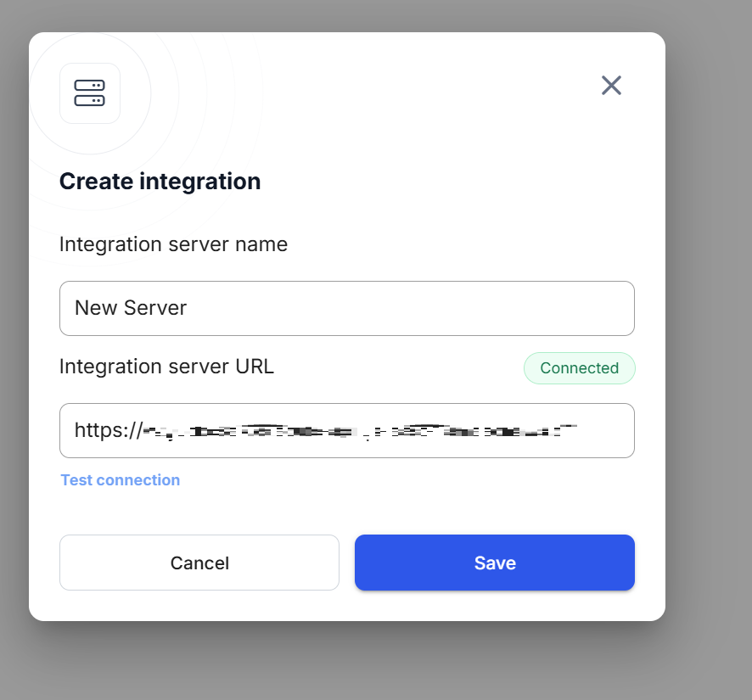Image resolution: width=752 pixels, height=700 pixels.
Task: Click the https:// prefix in URL field
Action: click(108, 430)
